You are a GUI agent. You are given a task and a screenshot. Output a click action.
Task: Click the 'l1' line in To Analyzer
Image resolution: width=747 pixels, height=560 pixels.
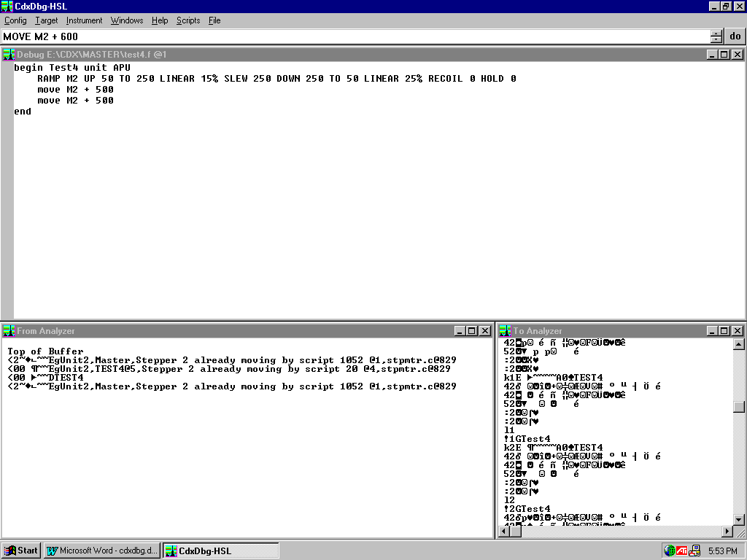point(509,430)
